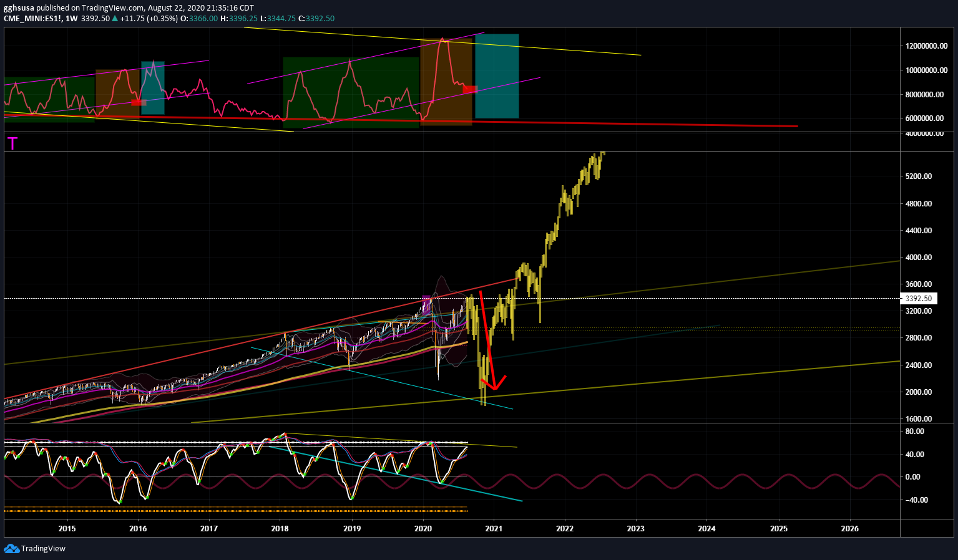Click the 80.00 oscillator axis label
The height and width of the screenshot is (560, 958).
coord(915,432)
